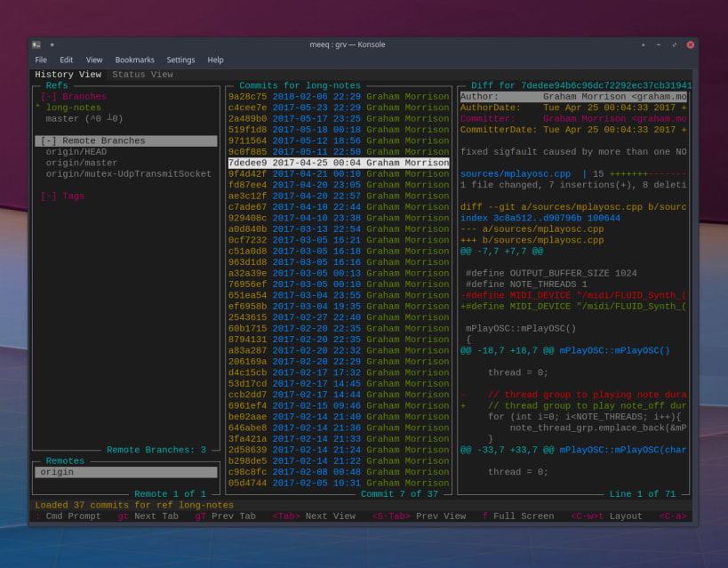Screen dimensions: 728x568
Task: Minimize the Konsole window
Action: point(659,44)
